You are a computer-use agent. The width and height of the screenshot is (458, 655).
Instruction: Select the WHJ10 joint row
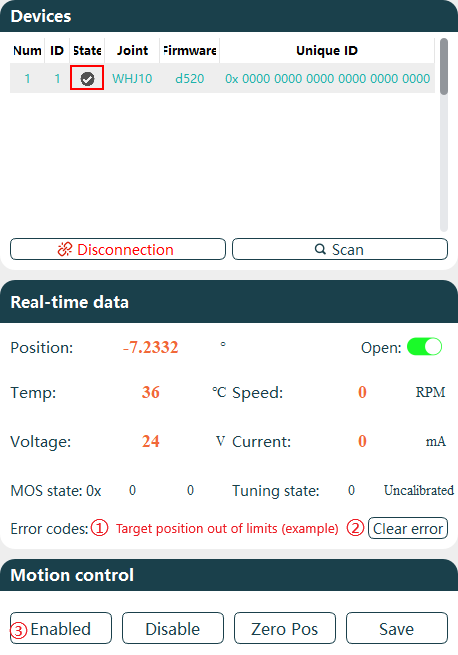222,79
